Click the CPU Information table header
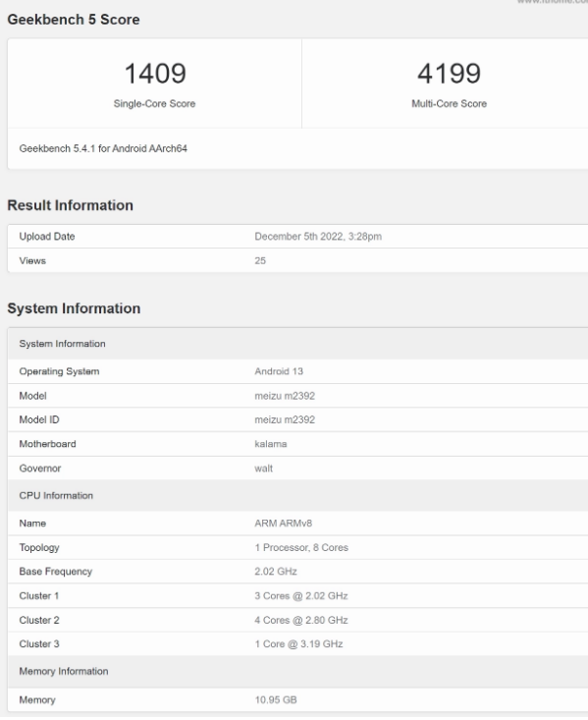588x720 pixels. 297,496
